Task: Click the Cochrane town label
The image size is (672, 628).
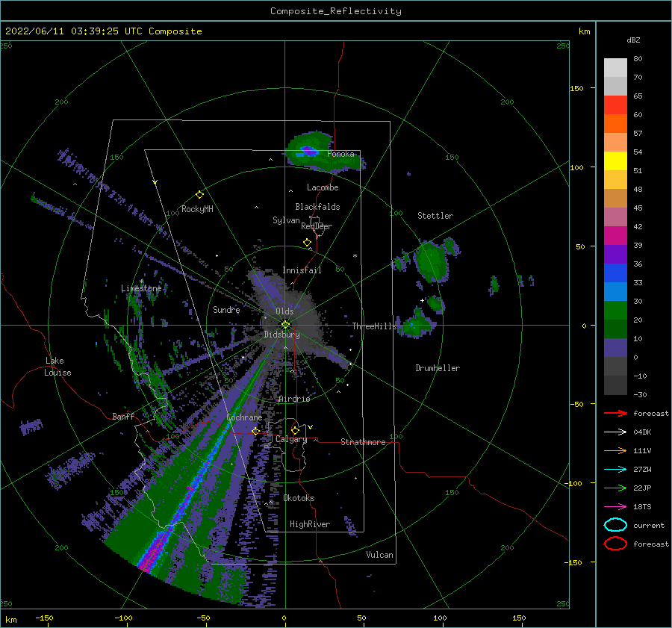Action: click(x=244, y=417)
